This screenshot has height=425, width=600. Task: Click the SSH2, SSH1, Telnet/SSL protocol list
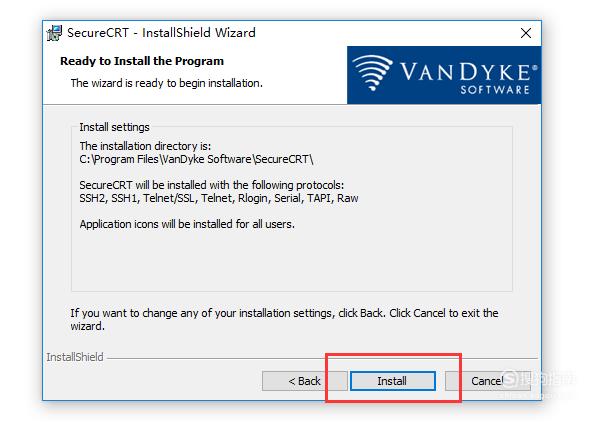coord(219,198)
